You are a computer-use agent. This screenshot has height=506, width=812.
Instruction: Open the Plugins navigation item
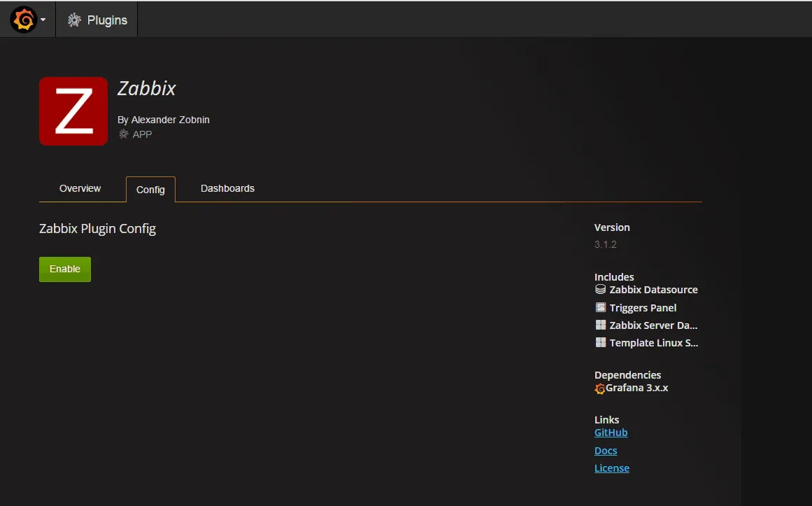(97, 20)
